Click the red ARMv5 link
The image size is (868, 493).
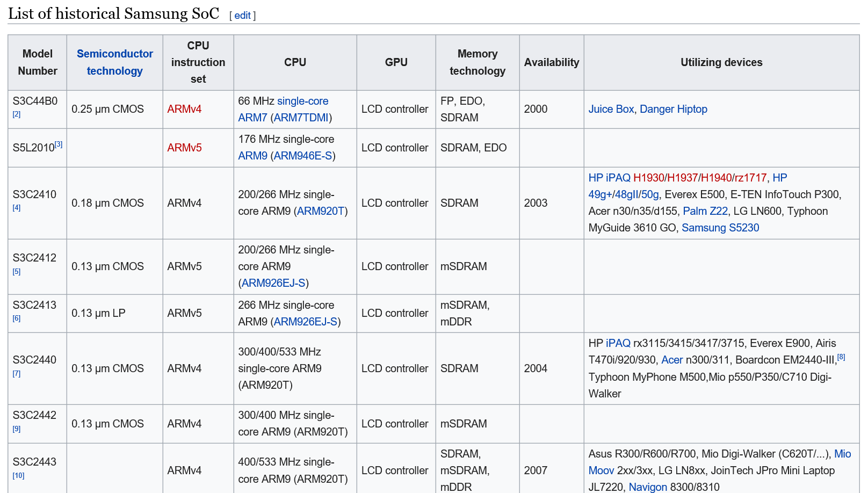tap(184, 148)
